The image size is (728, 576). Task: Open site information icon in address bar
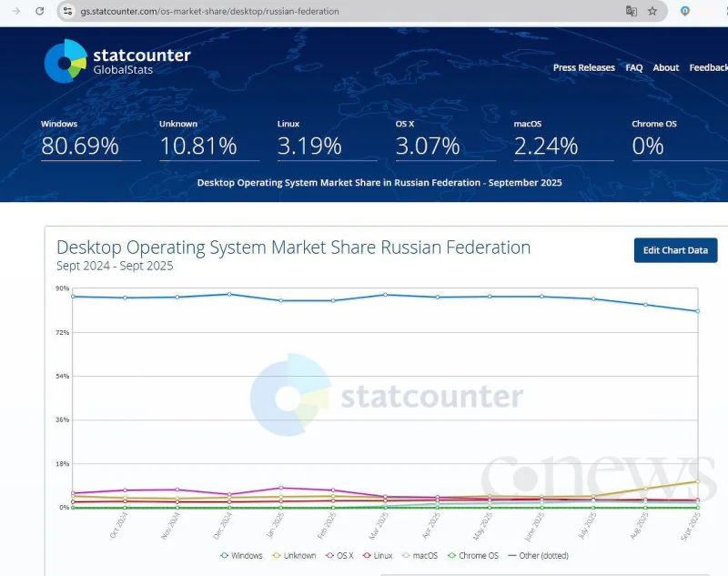pyautogui.click(x=67, y=11)
